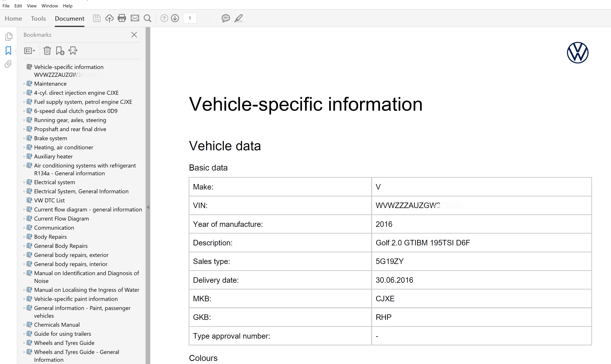611x364 pixels.
Task: Open the search magnifier tool
Action: (147, 18)
